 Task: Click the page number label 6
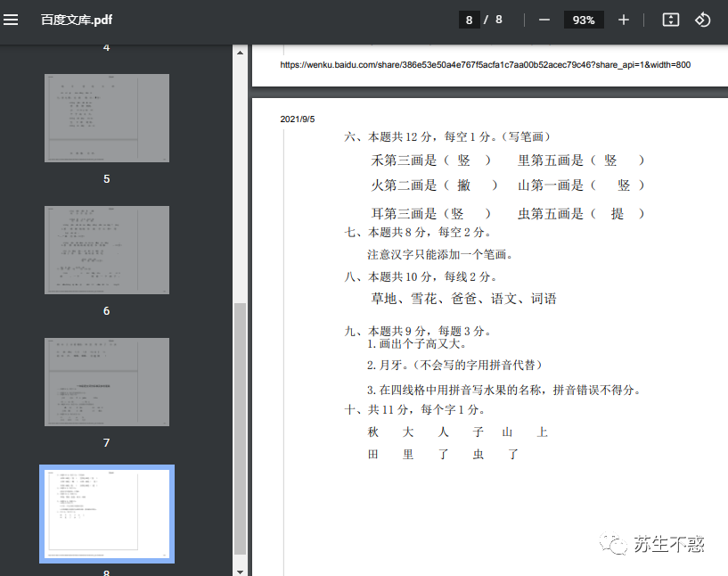coord(107,311)
